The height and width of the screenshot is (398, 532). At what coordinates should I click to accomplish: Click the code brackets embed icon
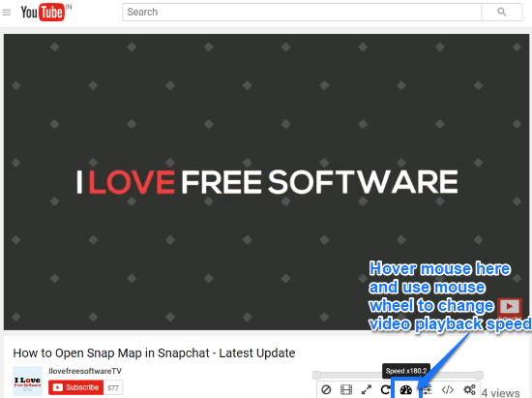[448, 390]
